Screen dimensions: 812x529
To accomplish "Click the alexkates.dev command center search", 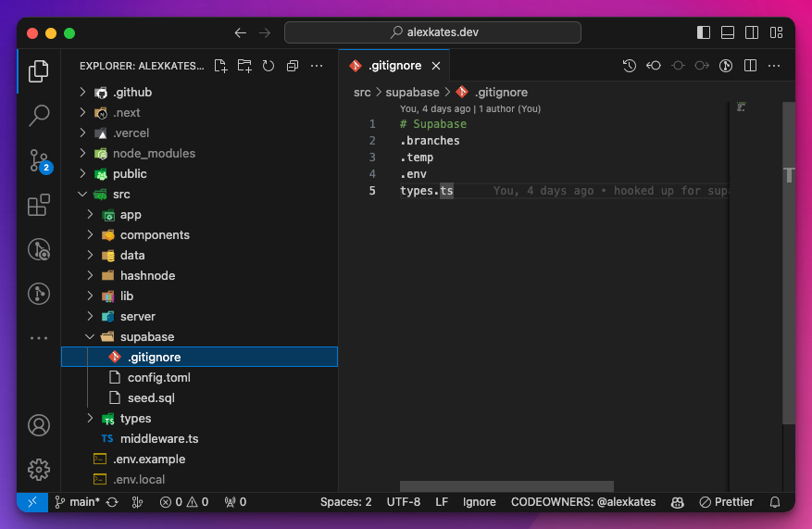I will [432, 32].
